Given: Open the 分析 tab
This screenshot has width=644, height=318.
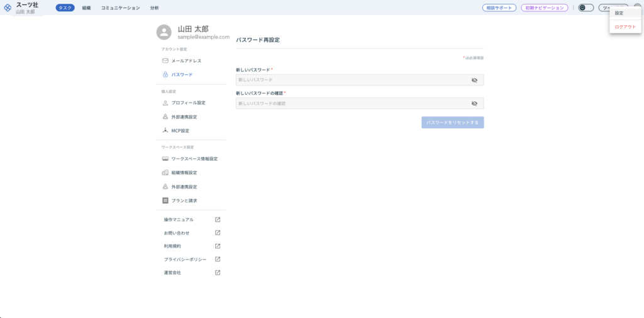Looking at the screenshot, I should pos(155,8).
